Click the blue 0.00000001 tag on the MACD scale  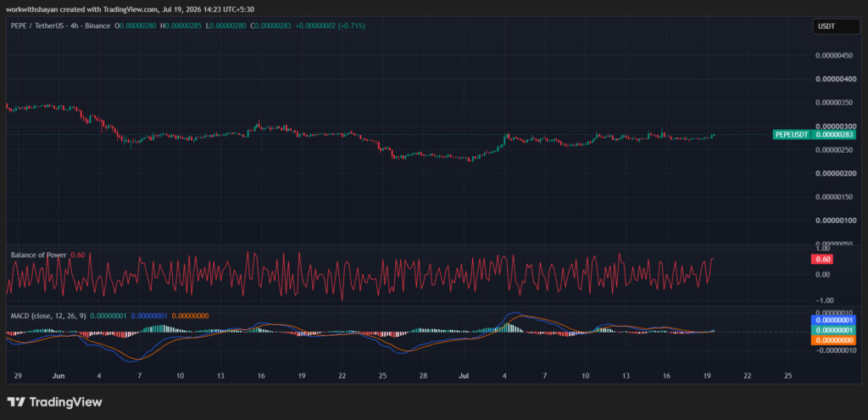coord(833,320)
